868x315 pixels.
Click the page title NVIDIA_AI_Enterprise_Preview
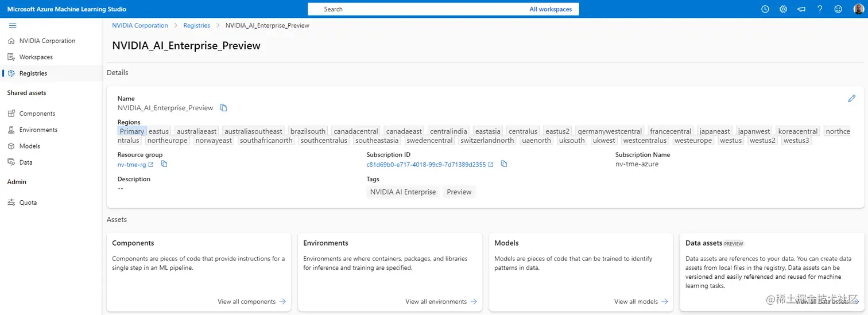[x=186, y=46]
